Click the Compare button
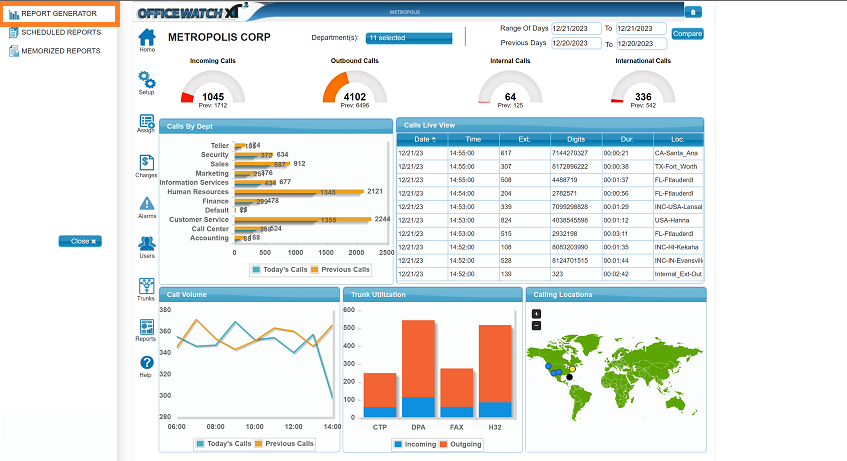The height and width of the screenshot is (461, 847). click(687, 34)
